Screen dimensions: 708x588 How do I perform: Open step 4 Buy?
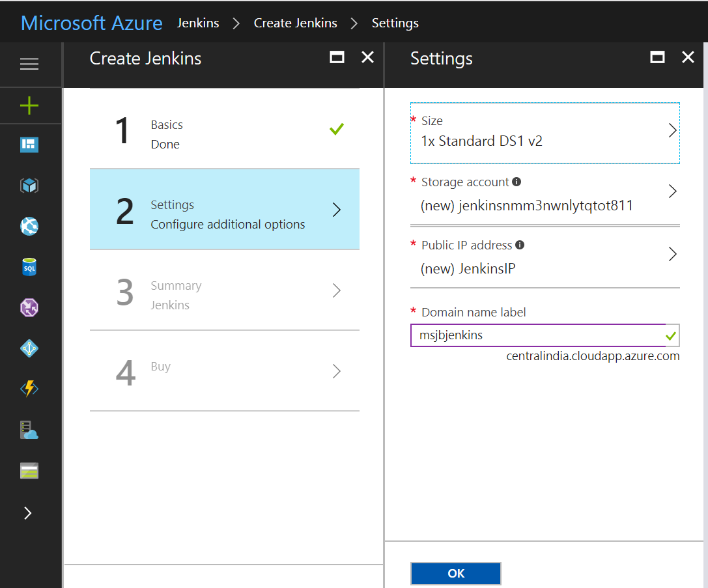pos(225,371)
